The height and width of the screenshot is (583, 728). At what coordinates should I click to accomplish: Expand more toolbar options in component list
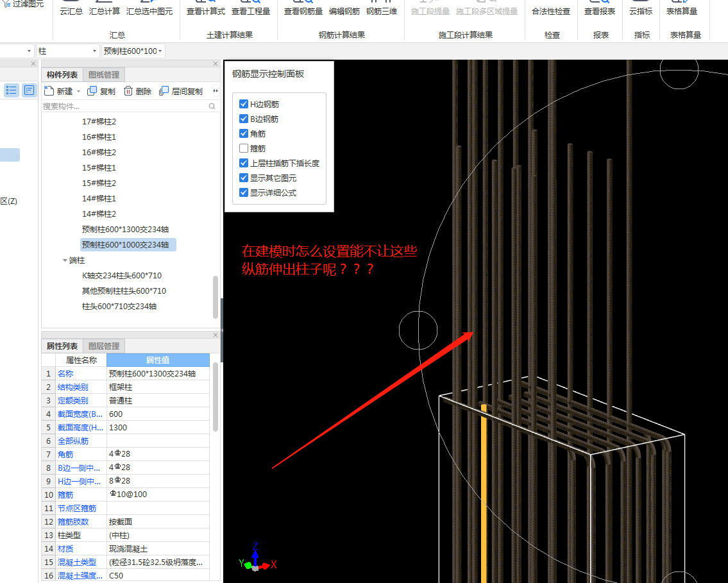(x=216, y=91)
